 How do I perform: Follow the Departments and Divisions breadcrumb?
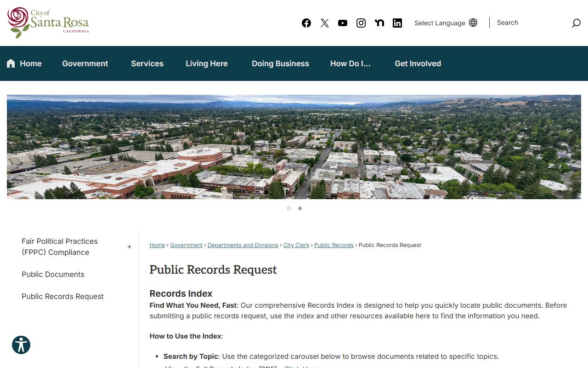coord(243,245)
